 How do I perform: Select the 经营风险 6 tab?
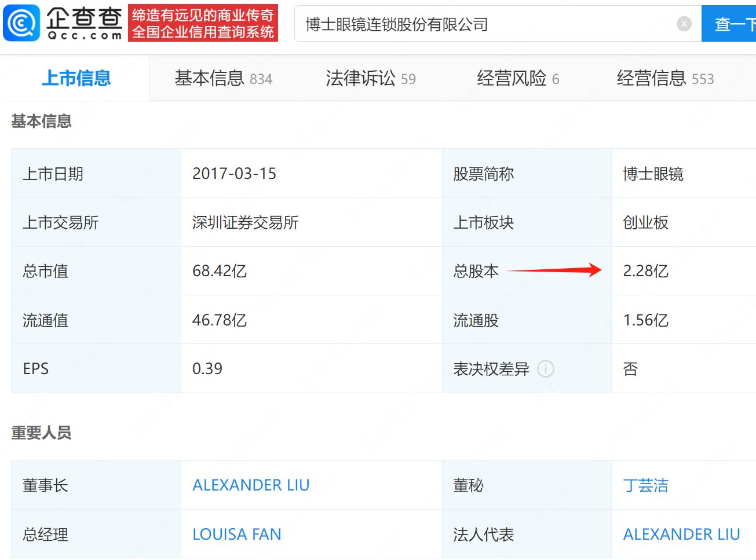click(x=518, y=78)
